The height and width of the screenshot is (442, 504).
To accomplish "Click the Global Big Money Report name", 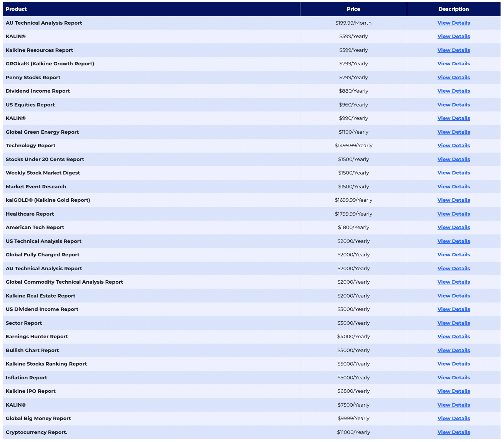I will (38, 418).
